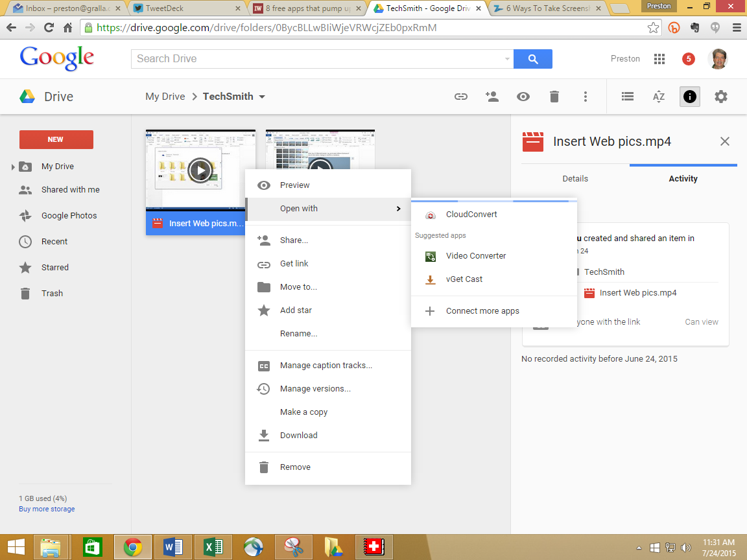Select the second video thumbnail
This screenshot has width=747, height=560.
click(320, 150)
